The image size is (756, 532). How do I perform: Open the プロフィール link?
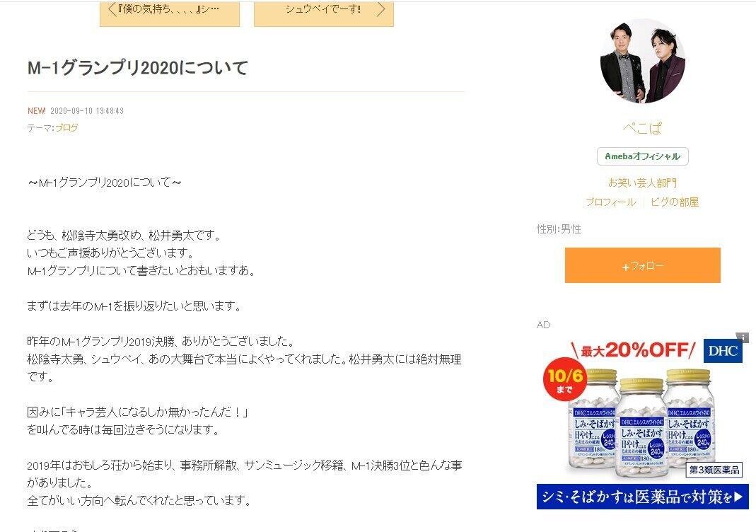coord(611,202)
